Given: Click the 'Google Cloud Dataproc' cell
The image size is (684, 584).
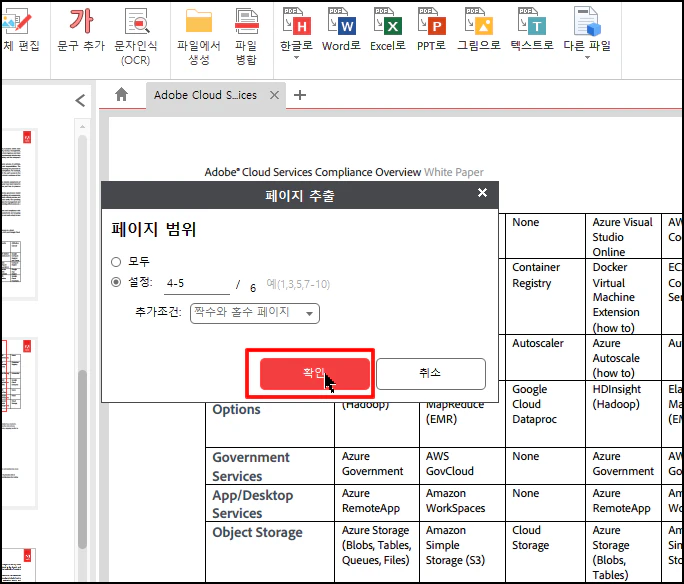Looking at the screenshot, I should (x=545, y=413).
